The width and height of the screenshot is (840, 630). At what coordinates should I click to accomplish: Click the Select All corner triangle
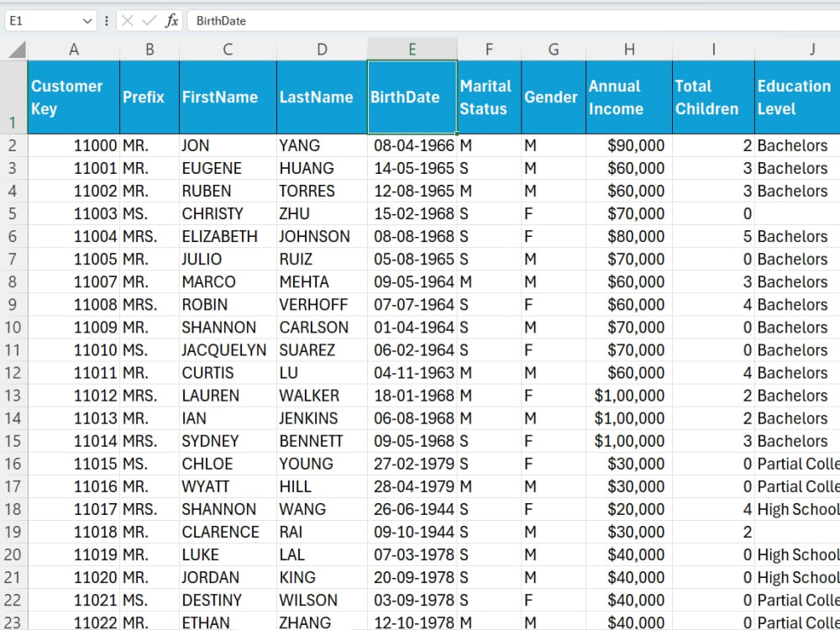(17, 50)
